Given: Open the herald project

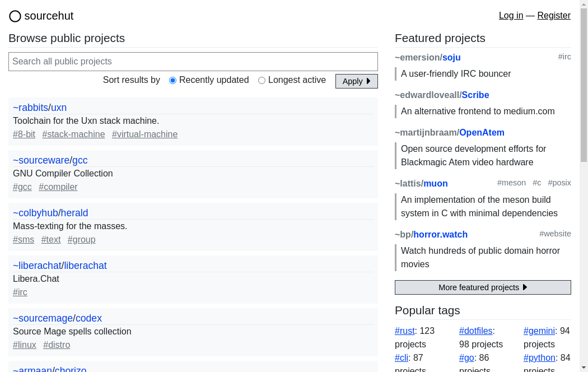Looking at the screenshot, I should pyautogui.click(x=74, y=213).
